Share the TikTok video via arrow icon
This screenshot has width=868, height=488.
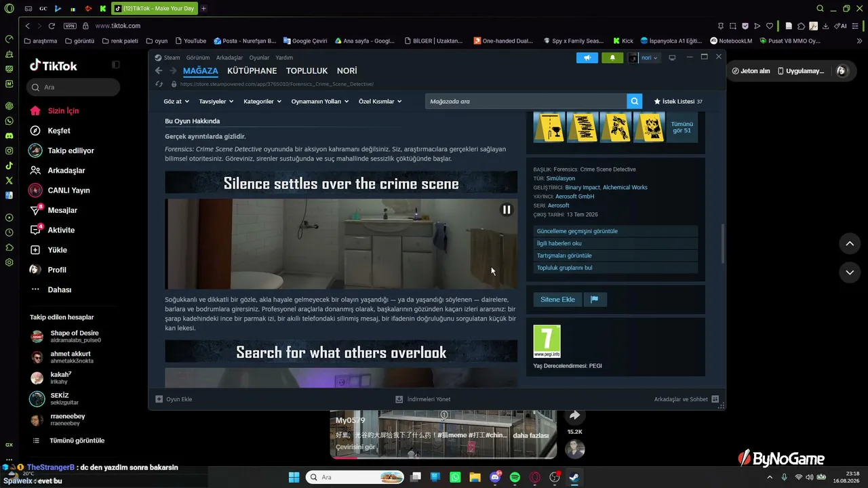574,415
